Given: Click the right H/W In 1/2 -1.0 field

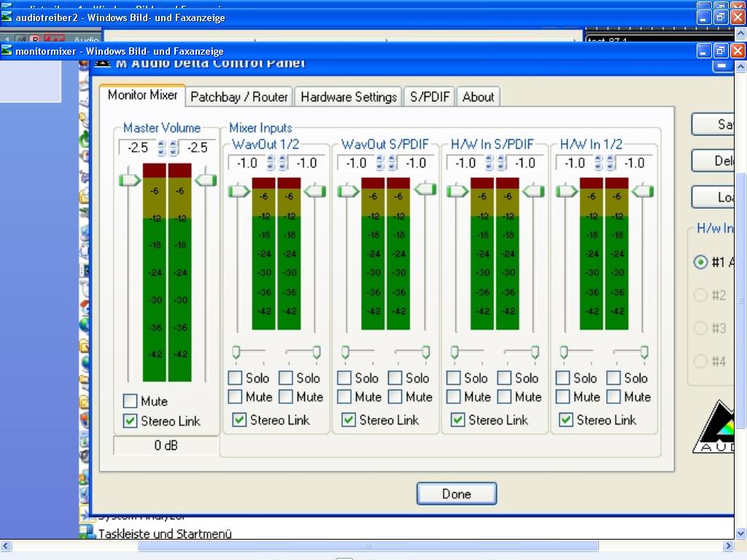Looking at the screenshot, I should [634, 163].
